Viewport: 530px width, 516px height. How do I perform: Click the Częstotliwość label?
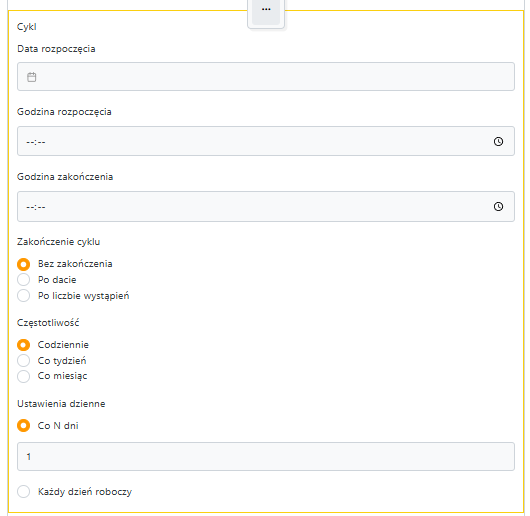48,323
